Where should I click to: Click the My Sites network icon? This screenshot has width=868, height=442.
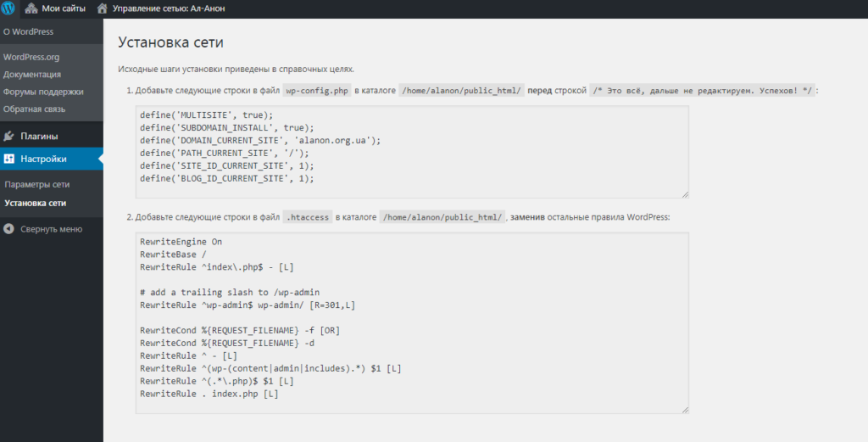pos(31,8)
